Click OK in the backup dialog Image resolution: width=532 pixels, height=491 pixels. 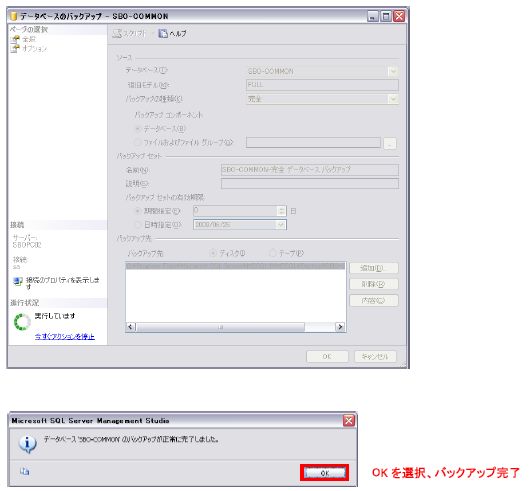327,356
